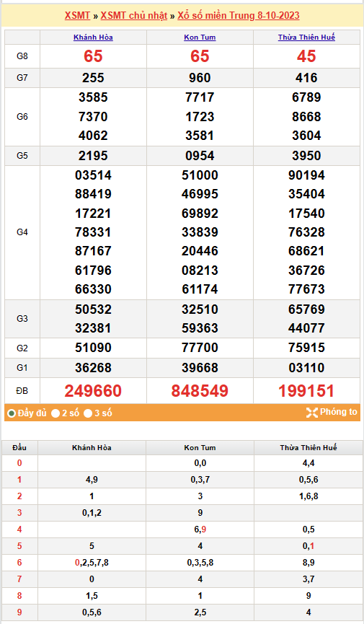
Task: Click the Thừa Thiên Huế cell 0,5,6
Action: click(x=308, y=480)
